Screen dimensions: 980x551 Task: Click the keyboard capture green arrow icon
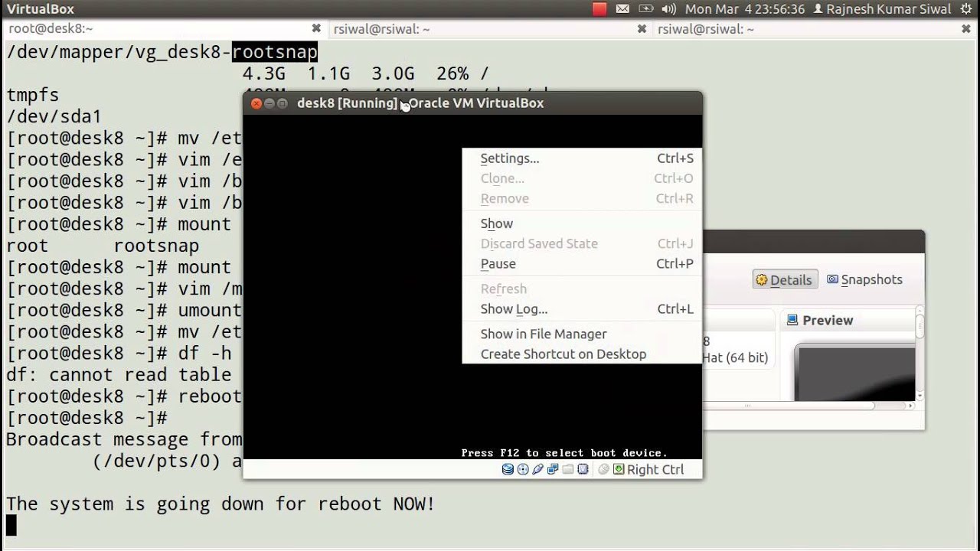click(x=619, y=469)
